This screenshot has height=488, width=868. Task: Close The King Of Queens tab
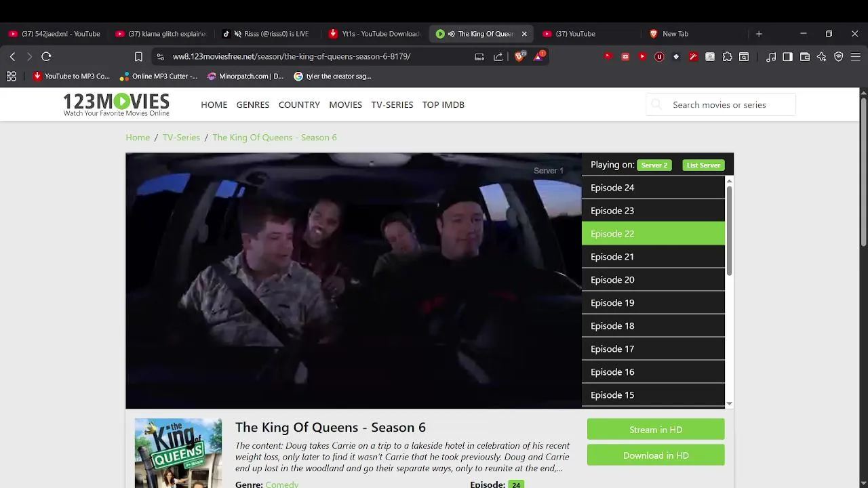click(x=524, y=34)
